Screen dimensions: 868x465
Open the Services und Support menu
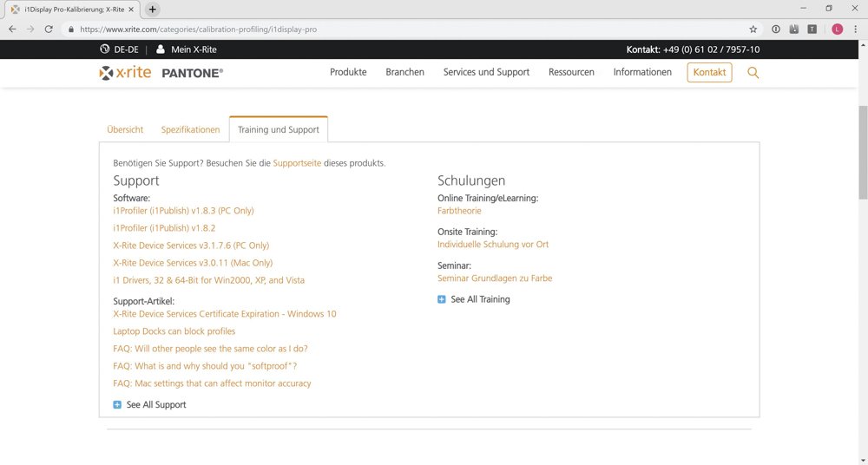pyautogui.click(x=486, y=72)
